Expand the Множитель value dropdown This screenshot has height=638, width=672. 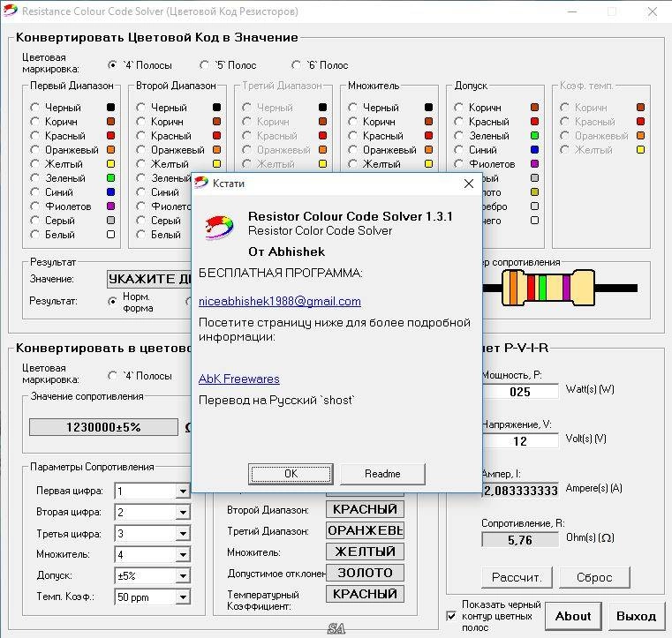(183, 554)
